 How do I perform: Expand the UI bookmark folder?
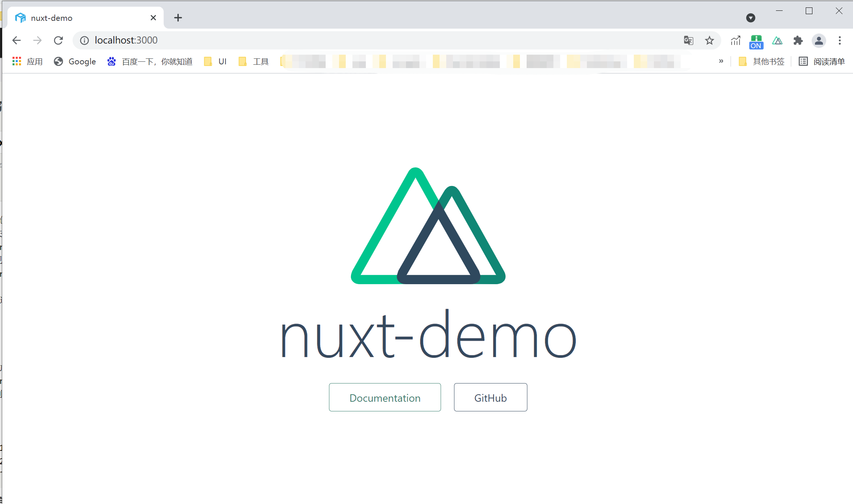click(x=215, y=61)
